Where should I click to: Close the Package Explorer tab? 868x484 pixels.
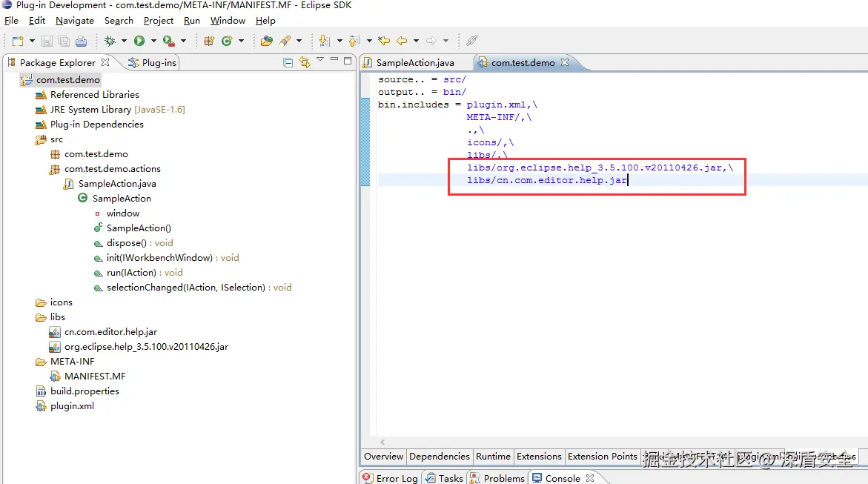105,62
